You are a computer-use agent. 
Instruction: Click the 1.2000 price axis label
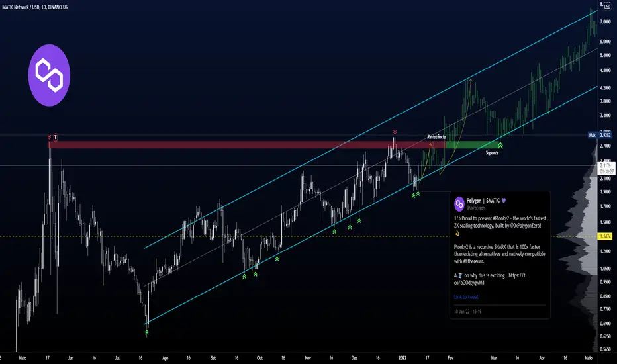pos(605,251)
